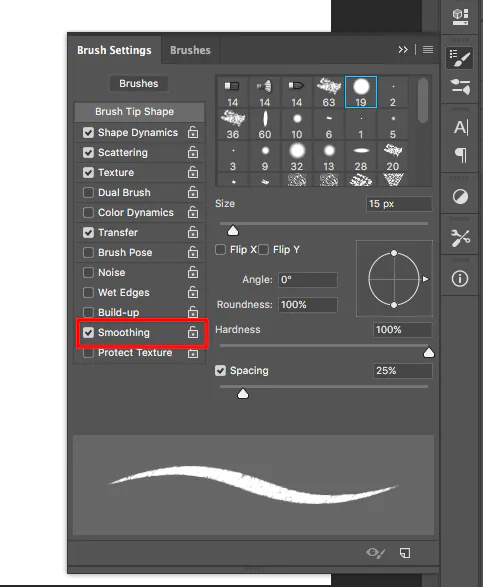Collapse the panel with double-arrow chevrons
The width and height of the screenshot is (483, 587).
403,49
